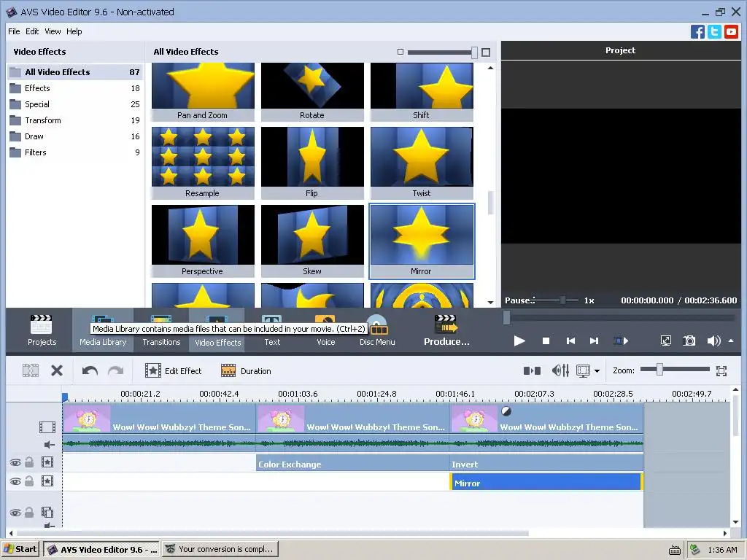747x560 pixels.
Task: Open Facebook link icon
Action: [x=697, y=32]
